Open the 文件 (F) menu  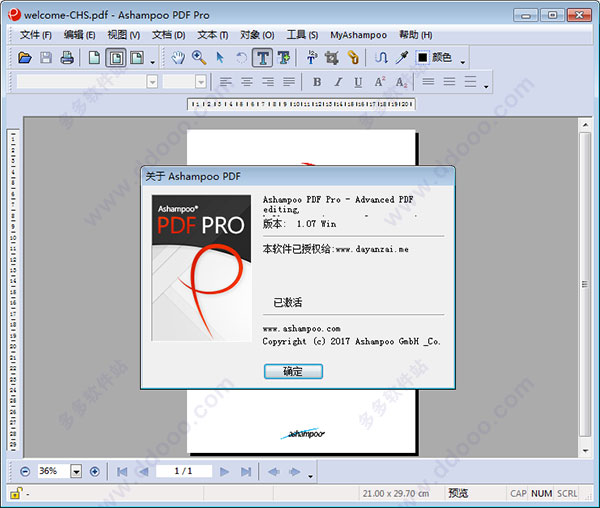point(36,35)
